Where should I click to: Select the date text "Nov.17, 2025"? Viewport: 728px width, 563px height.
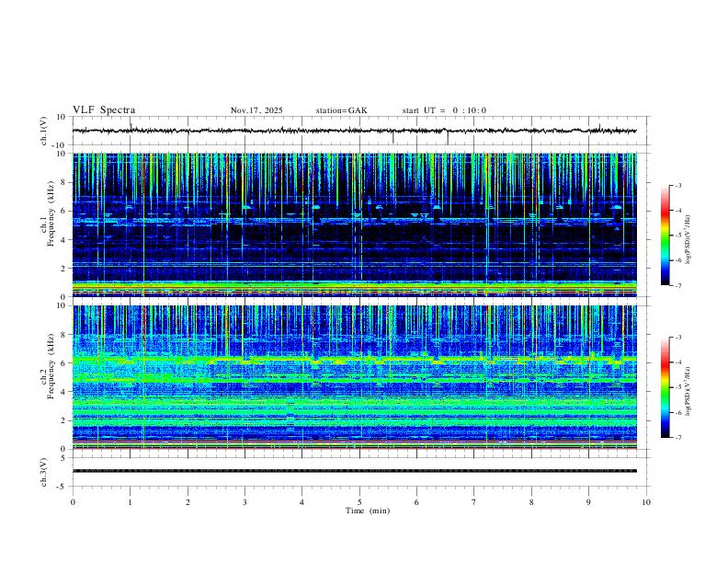(x=256, y=110)
